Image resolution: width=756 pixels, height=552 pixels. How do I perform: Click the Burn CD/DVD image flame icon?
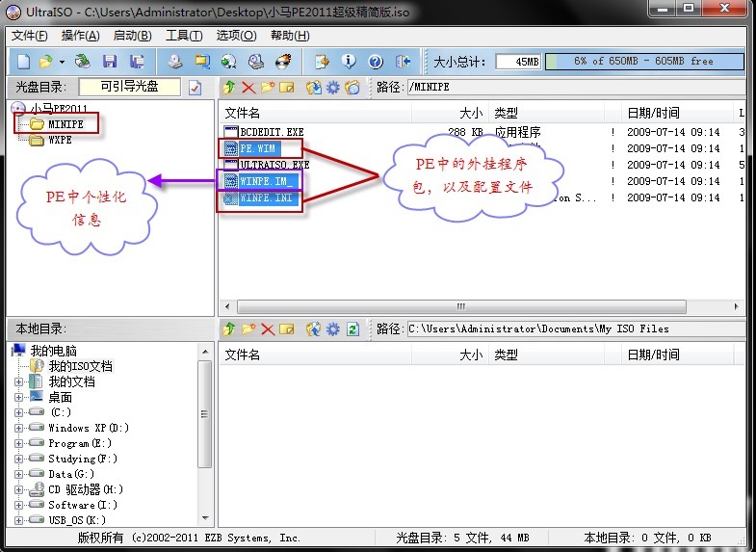(x=283, y=62)
